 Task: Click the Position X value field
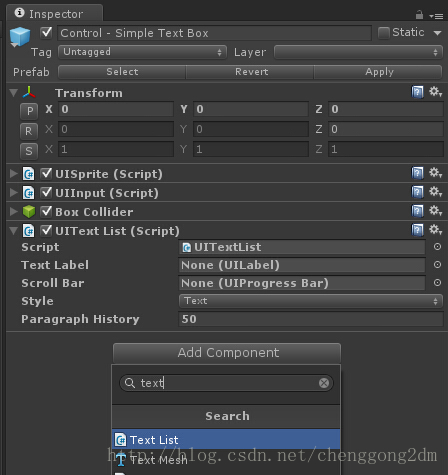(116, 109)
